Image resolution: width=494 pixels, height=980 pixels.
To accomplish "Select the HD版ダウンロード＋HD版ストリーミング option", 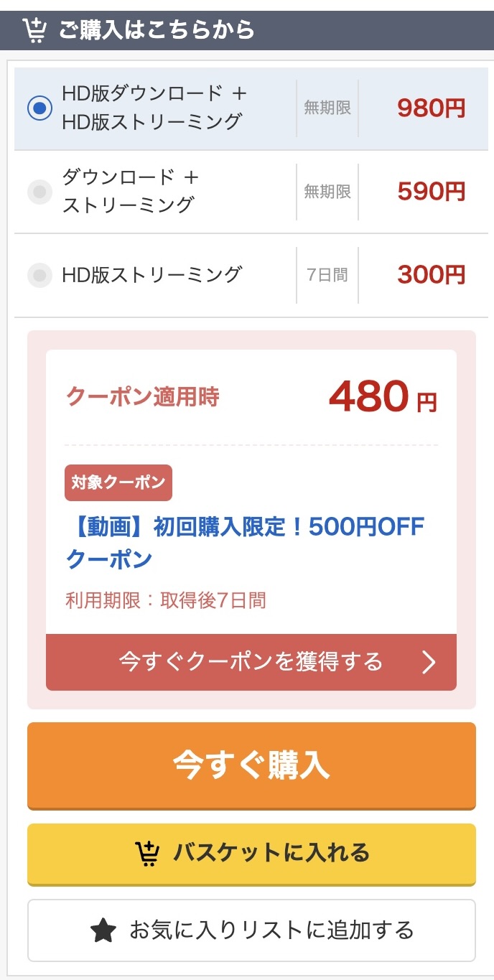I will (39, 108).
